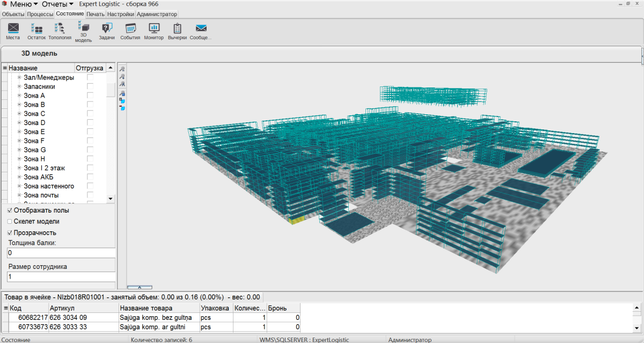The image size is (644, 343).
Task: Open the Места toolbar icon
Action: (13, 31)
